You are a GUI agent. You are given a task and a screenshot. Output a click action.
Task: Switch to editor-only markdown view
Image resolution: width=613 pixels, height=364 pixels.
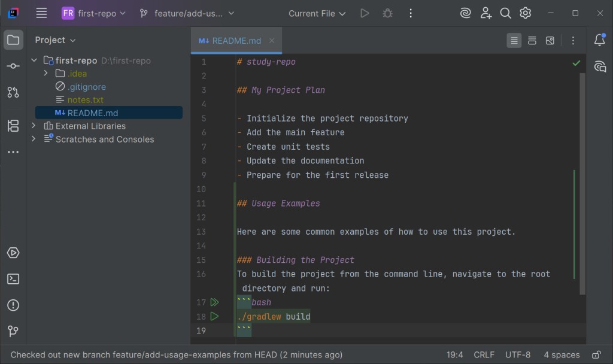click(x=514, y=40)
